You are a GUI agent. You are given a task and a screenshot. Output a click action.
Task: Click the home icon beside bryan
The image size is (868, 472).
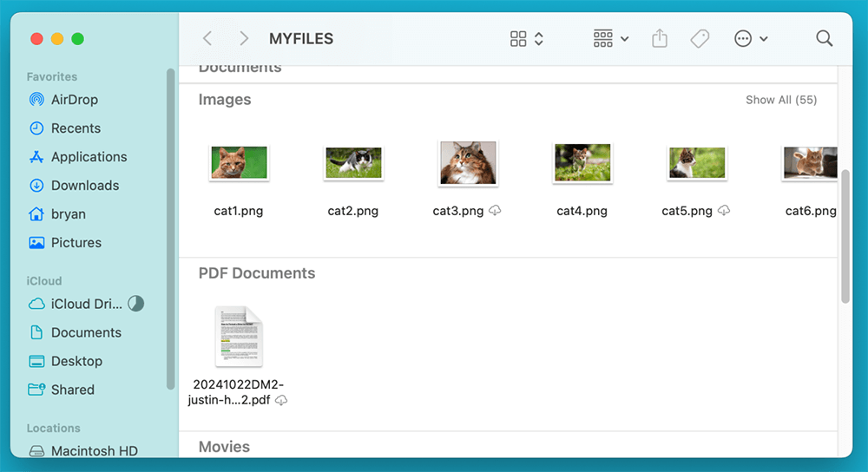36,214
